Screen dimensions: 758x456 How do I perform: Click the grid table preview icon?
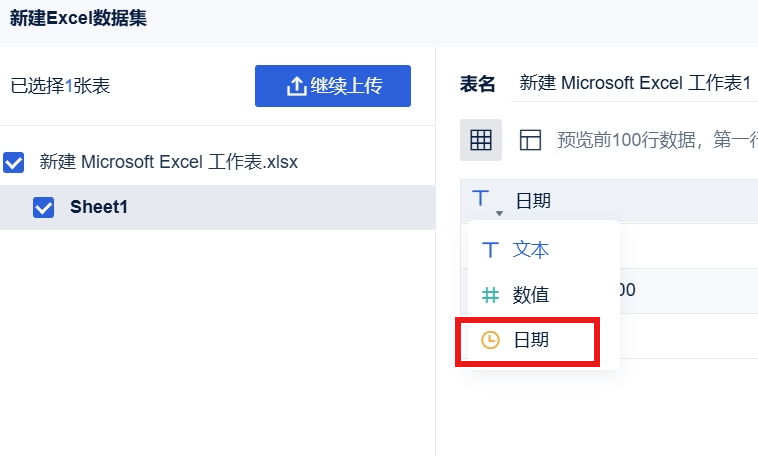point(481,140)
